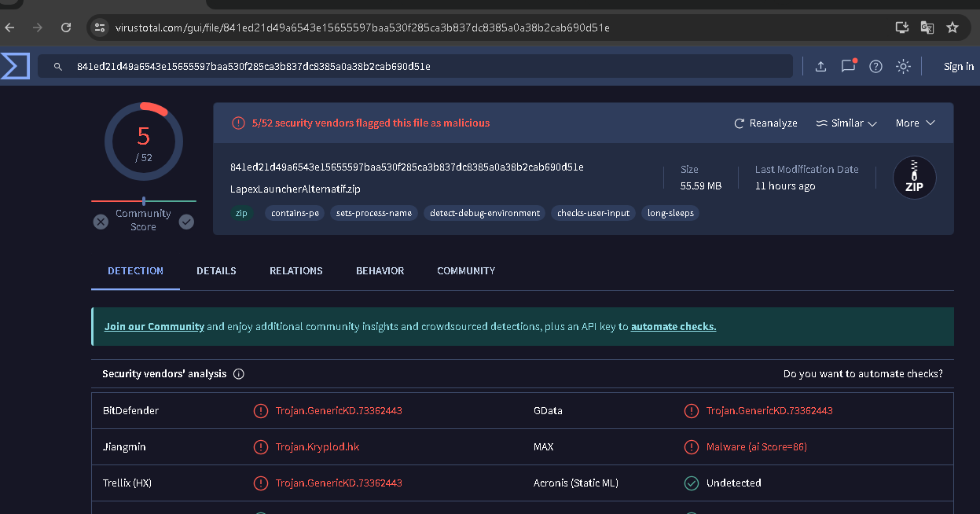Click the 55.59 MB size value
Image resolution: width=980 pixels, height=514 pixels.
click(701, 186)
